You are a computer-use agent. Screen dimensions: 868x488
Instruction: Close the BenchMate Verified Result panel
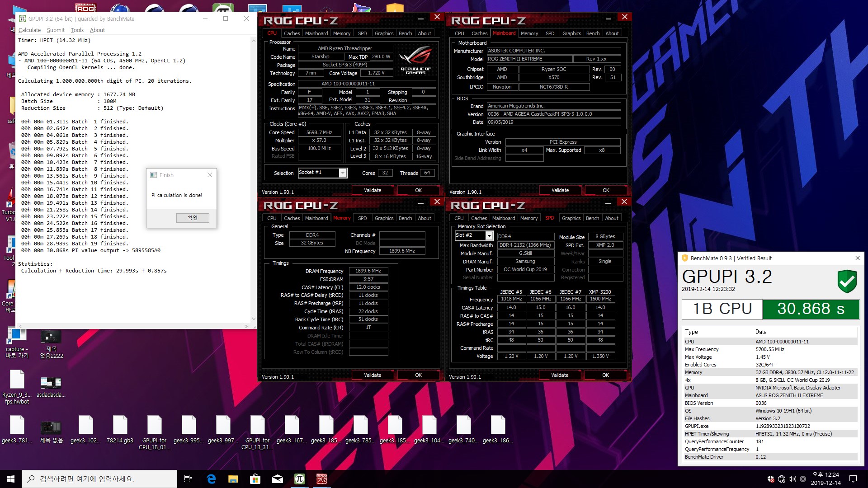point(857,258)
